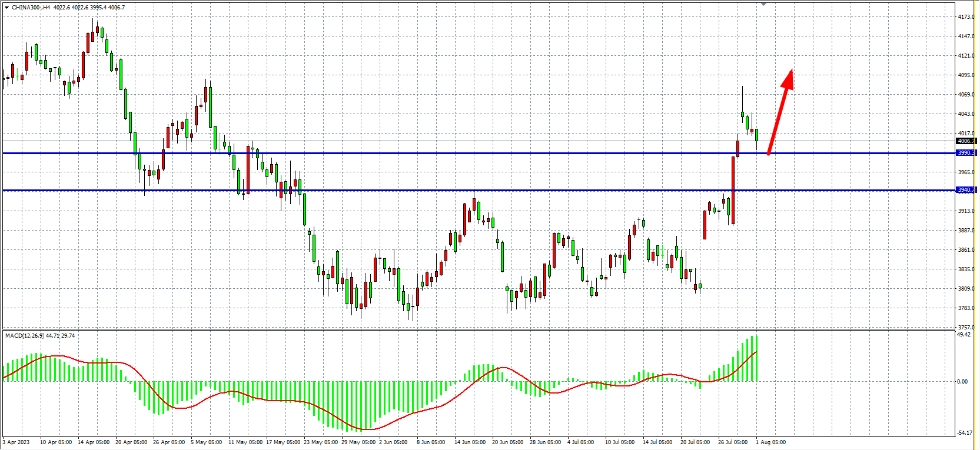Click the gray chart shift marker triangle
980x450 pixels.
point(764,4)
